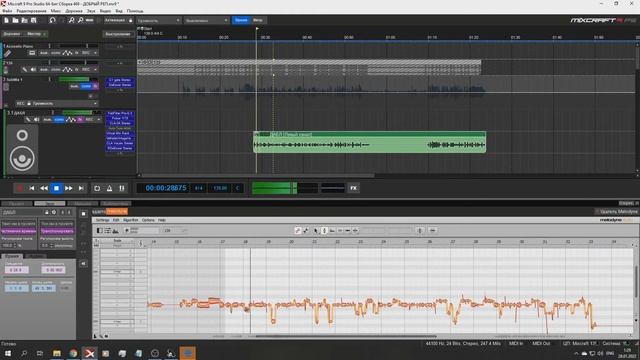
Task: Open the Mix menu
Action: tap(56, 11)
